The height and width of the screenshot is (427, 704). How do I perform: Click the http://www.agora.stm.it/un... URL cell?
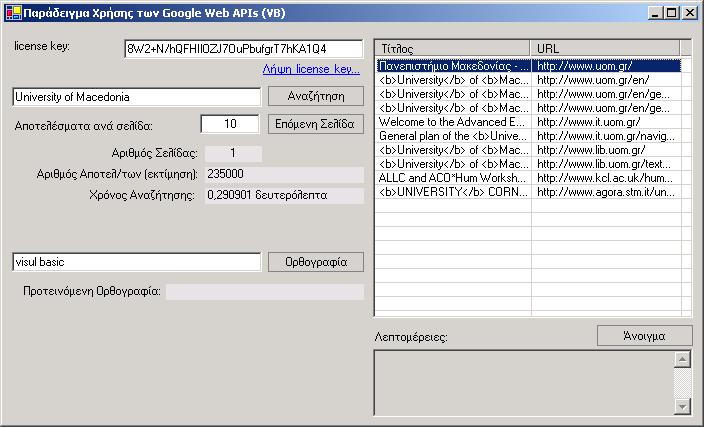[x=606, y=192]
